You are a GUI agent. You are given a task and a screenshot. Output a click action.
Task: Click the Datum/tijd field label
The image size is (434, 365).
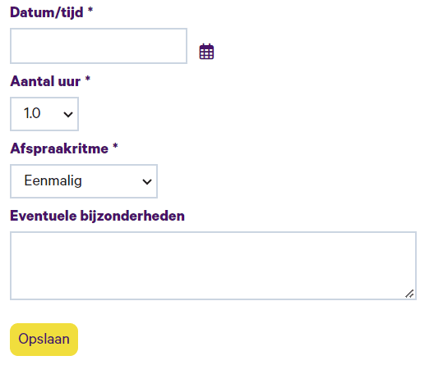coord(47,13)
